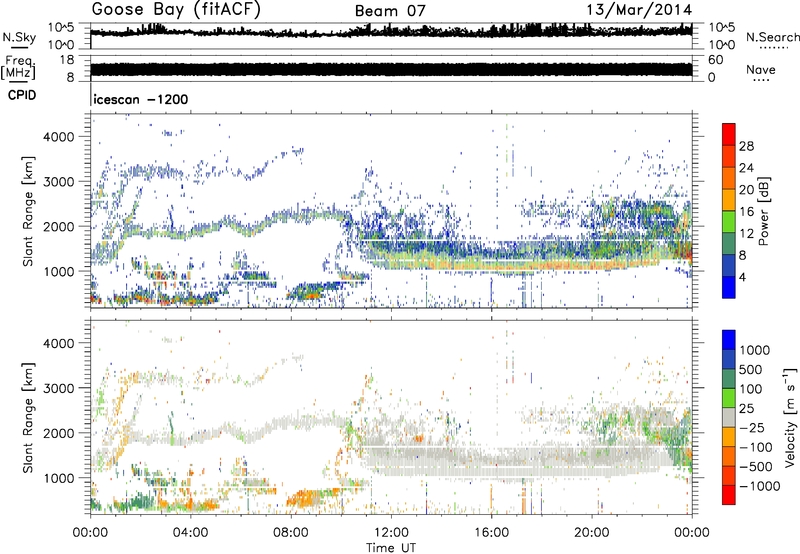Click the Power [dB] colorbar label
The image size is (800, 554).
(763, 211)
